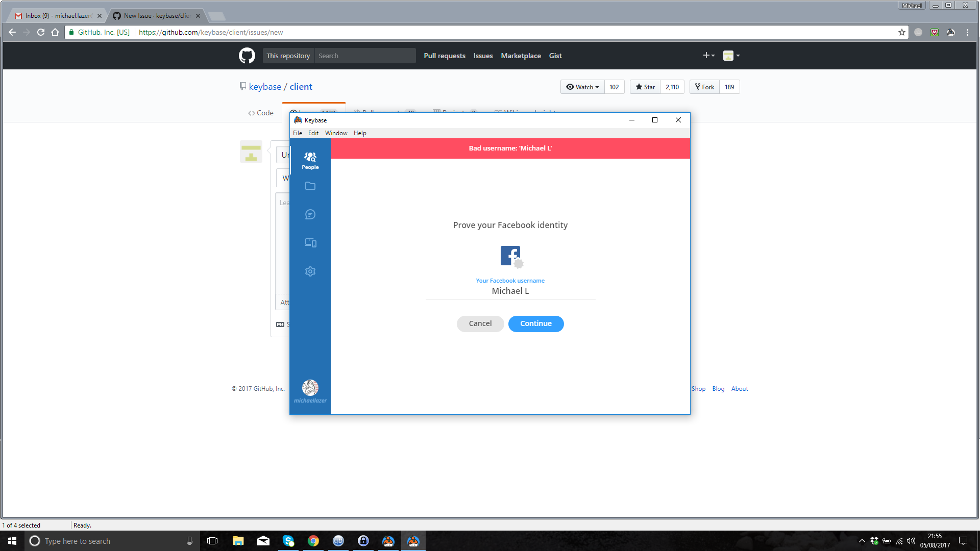980x551 pixels.
Task: Click the Cortana microphone icon
Action: 189,541
